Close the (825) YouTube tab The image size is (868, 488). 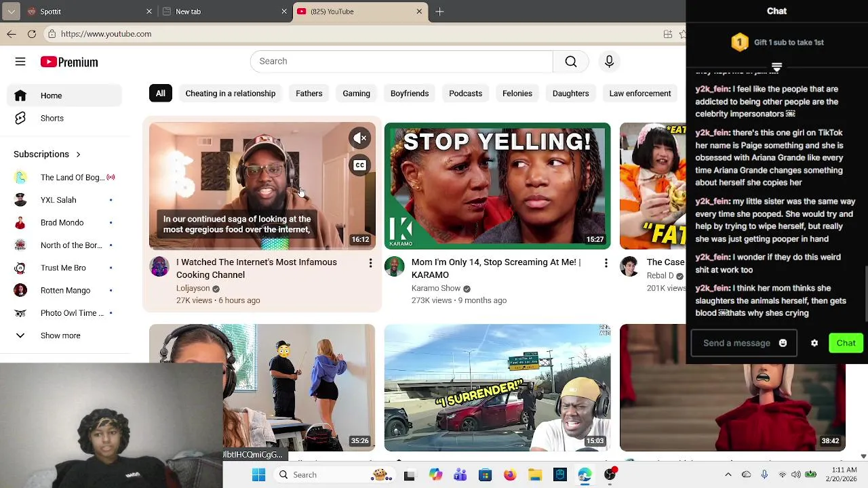pyautogui.click(x=419, y=12)
